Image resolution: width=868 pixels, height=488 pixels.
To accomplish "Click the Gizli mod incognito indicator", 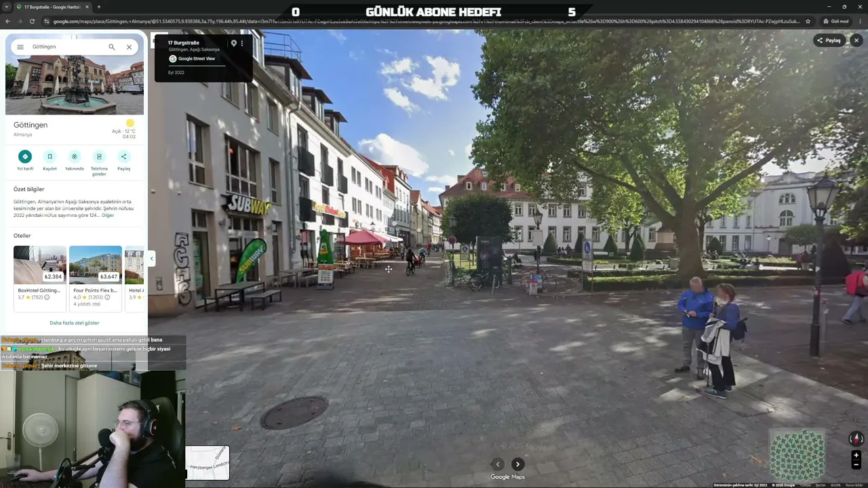I will click(835, 21).
